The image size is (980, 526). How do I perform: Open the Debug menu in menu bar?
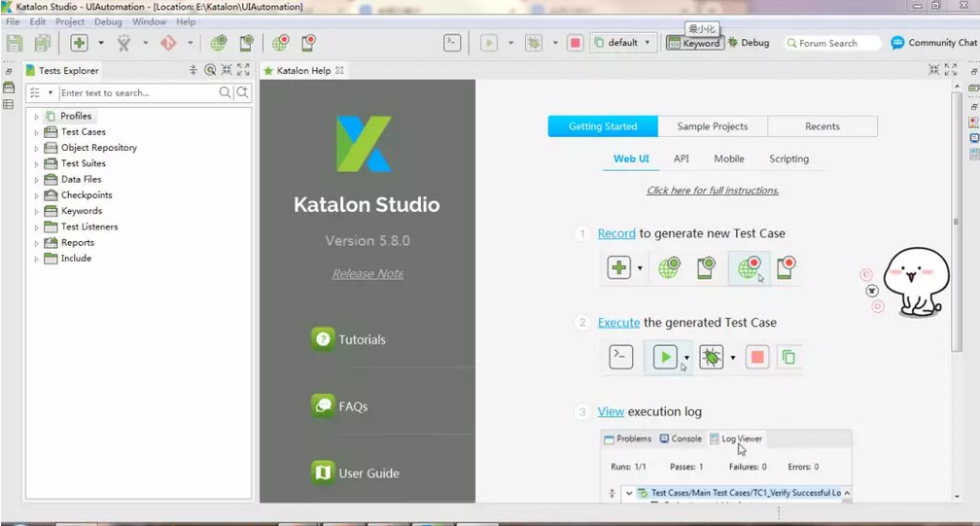[108, 21]
